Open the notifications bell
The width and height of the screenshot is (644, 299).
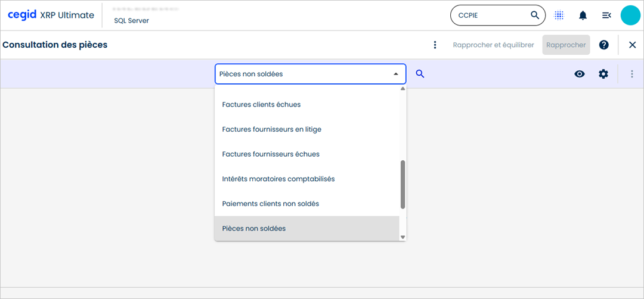[583, 15]
